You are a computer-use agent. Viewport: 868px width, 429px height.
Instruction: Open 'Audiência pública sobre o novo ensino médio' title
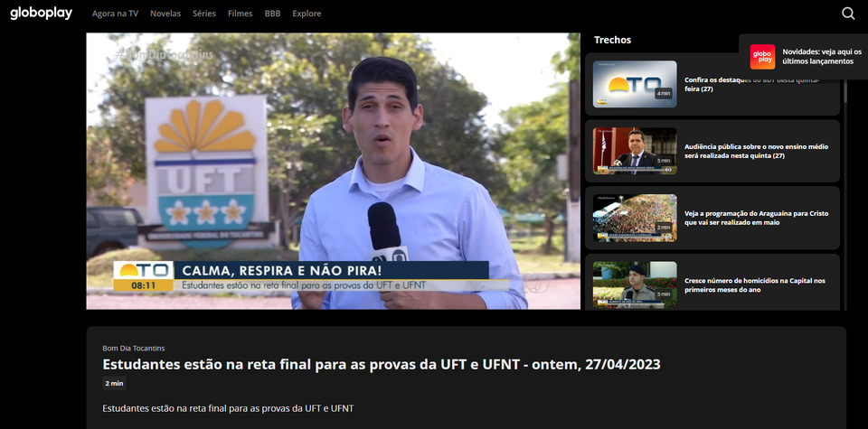click(x=756, y=151)
